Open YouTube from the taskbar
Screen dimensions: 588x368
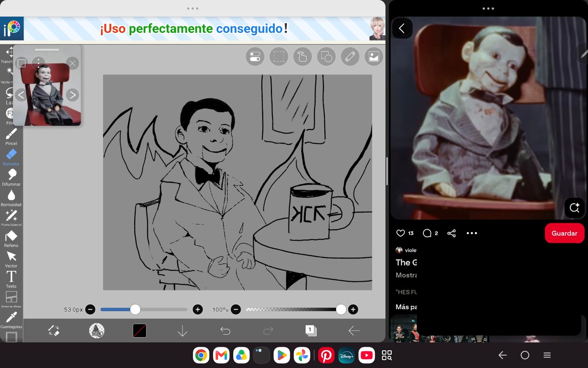pyautogui.click(x=366, y=355)
